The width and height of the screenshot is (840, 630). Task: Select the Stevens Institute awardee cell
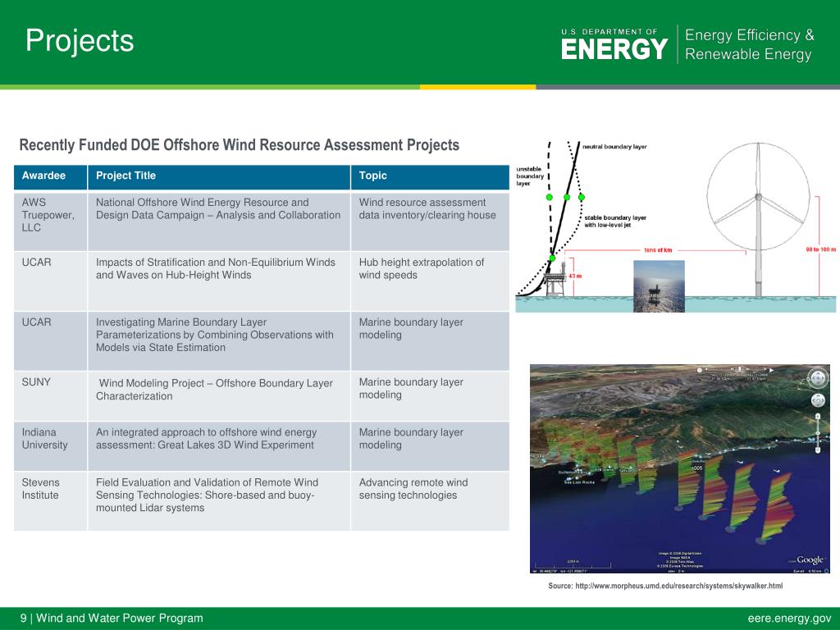tap(50, 501)
